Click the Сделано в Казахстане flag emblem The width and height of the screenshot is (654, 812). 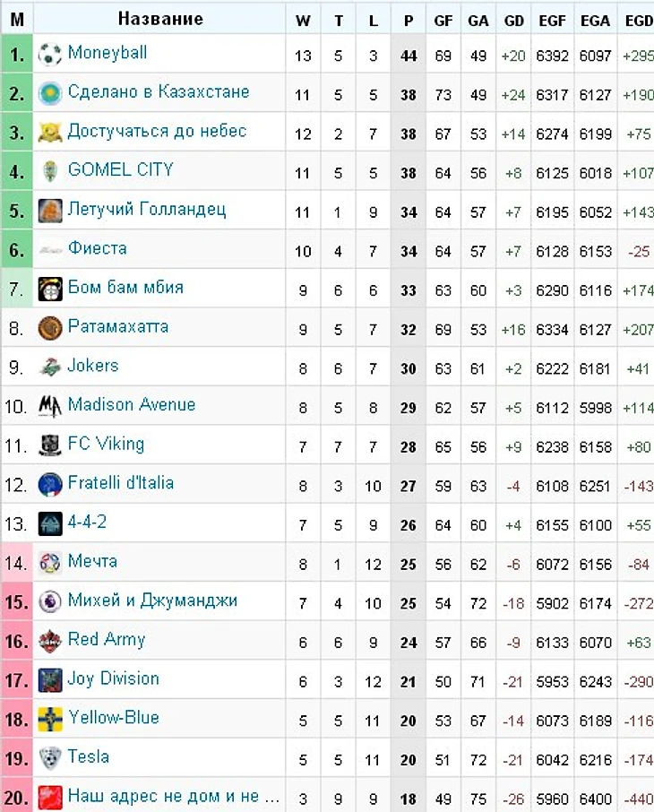tap(50, 94)
